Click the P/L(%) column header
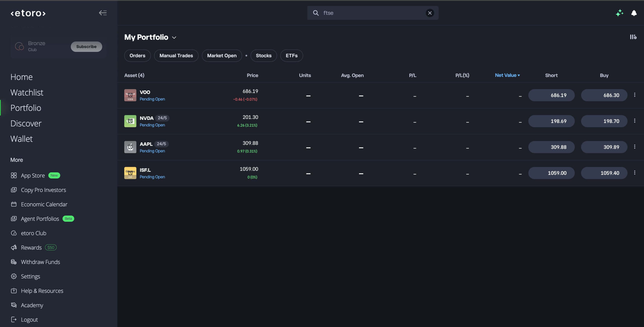 coord(462,75)
